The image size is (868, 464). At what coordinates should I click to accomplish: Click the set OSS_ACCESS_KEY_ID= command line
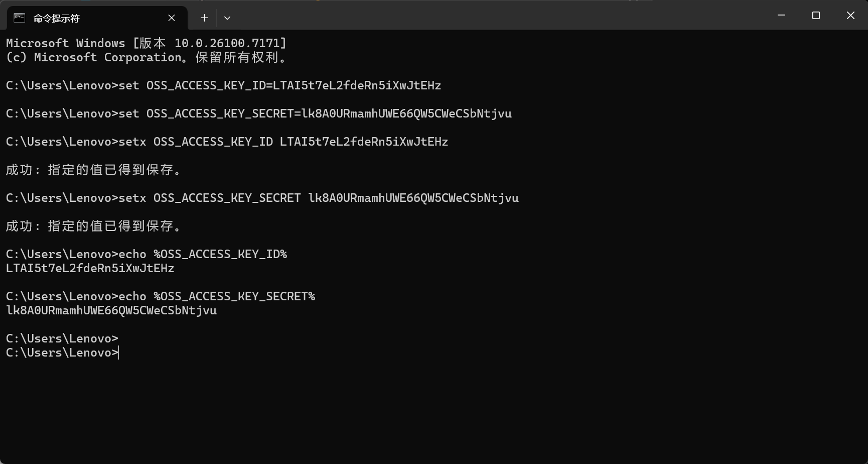223,85
